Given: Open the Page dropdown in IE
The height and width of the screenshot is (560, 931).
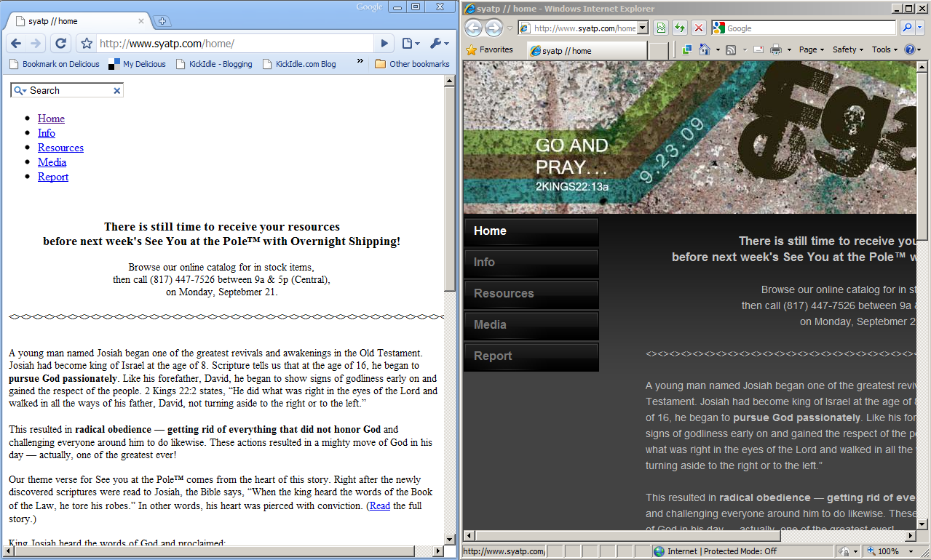Looking at the screenshot, I should pos(810,49).
